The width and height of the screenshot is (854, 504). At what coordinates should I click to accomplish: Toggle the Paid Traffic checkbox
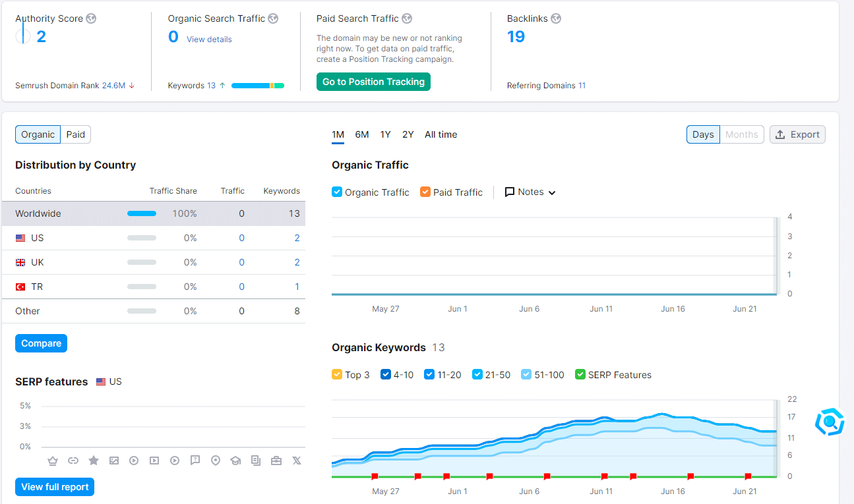425,192
